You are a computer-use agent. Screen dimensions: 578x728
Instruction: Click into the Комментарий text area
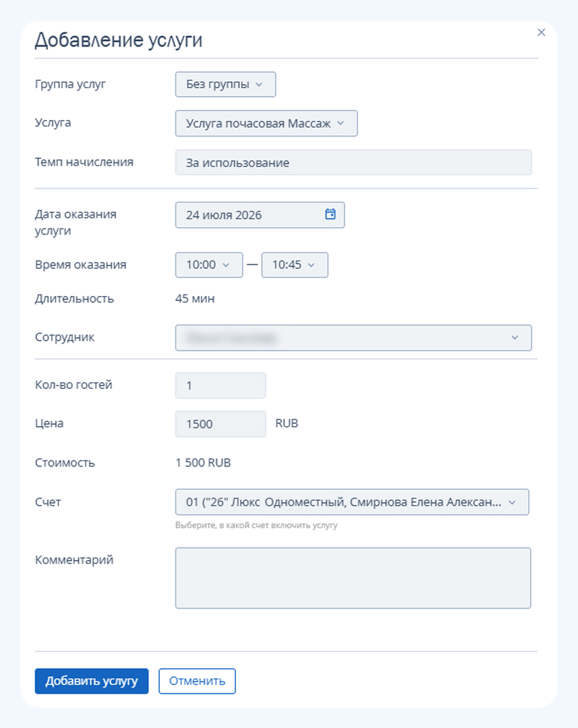[x=353, y=578]
